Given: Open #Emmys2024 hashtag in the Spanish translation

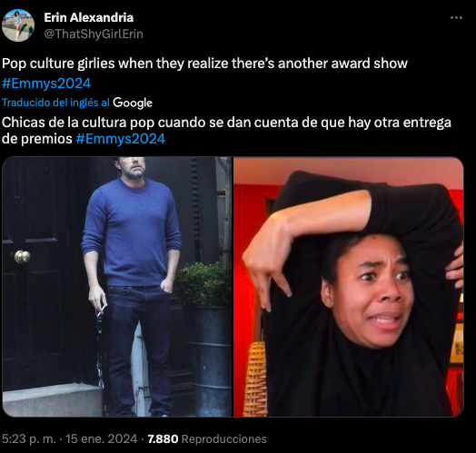Looking at the screenshot, I should click(x=121, y=139).
